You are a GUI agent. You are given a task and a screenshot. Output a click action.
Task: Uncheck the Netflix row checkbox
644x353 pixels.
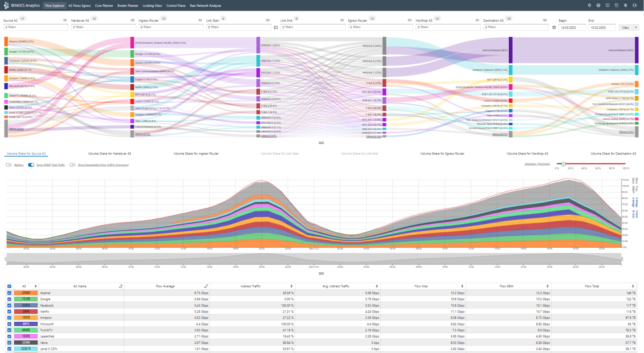pyautogui.click(x=9, y=311)
